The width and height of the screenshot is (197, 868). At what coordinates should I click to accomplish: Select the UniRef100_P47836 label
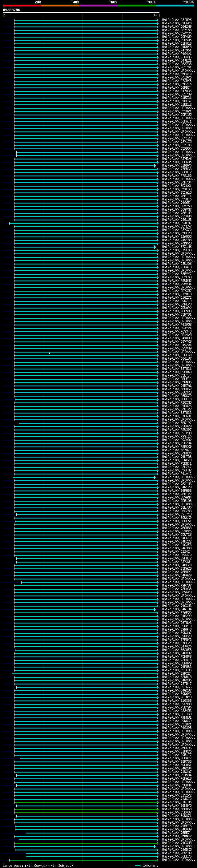coord(177,91)
